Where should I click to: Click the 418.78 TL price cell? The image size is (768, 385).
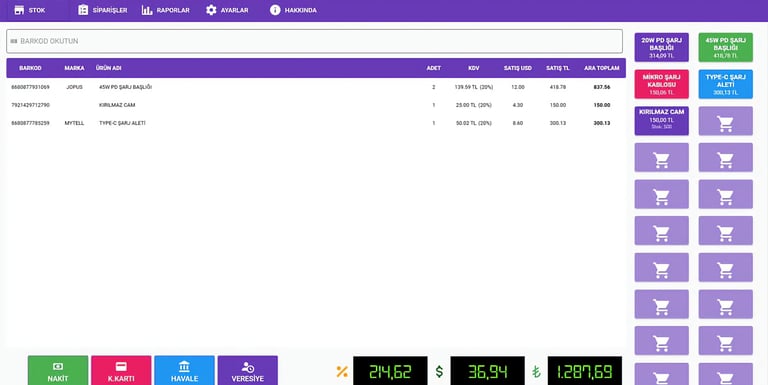coord(558,87)
